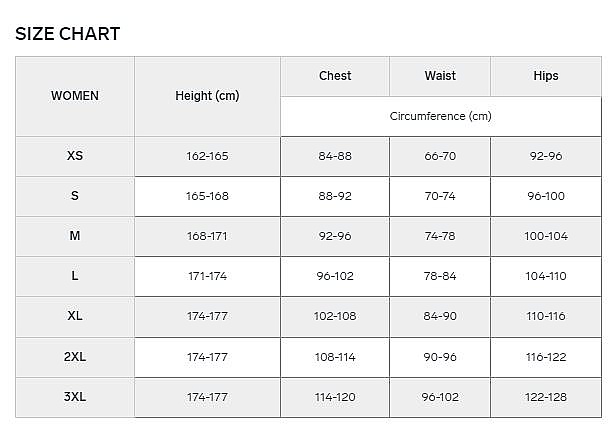Select the XL size row label

[x=75, y=316]
